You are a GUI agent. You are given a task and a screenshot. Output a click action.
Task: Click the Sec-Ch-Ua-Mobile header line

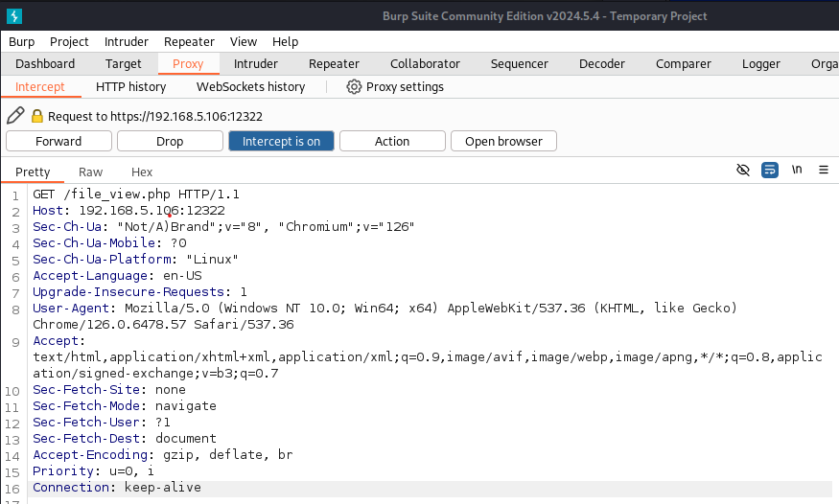[x=109, y=243]
